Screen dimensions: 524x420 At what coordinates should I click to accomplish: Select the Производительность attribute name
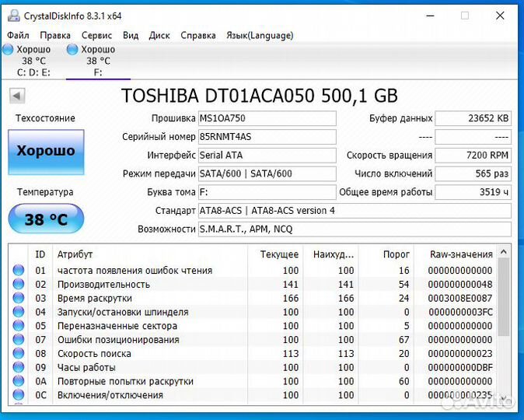[103, 284]
